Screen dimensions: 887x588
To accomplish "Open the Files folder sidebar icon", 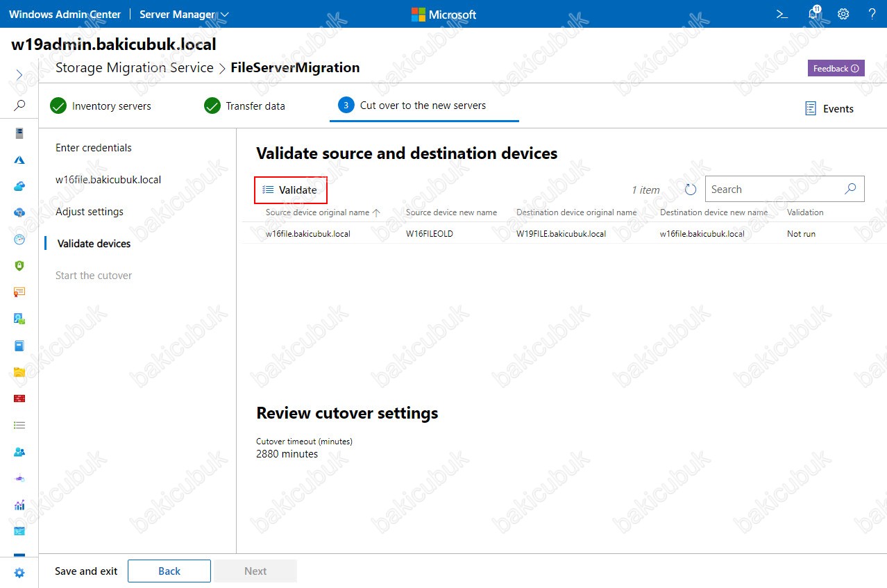I will [x=19, y=372].
